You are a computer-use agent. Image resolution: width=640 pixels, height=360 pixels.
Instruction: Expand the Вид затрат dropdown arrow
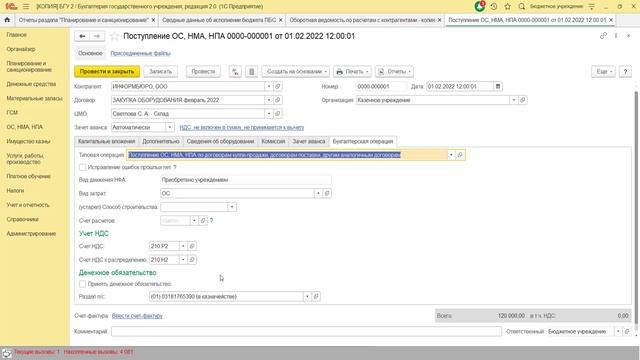(318, 193)
